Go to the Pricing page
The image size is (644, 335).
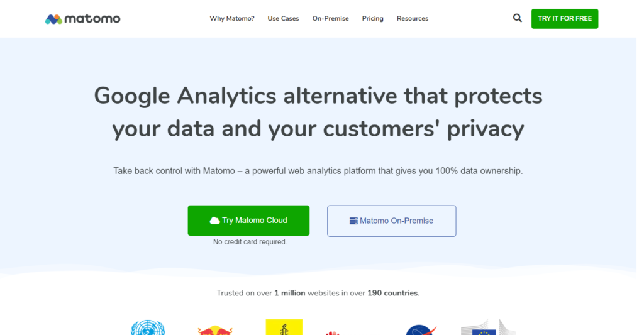coord(372,19)
